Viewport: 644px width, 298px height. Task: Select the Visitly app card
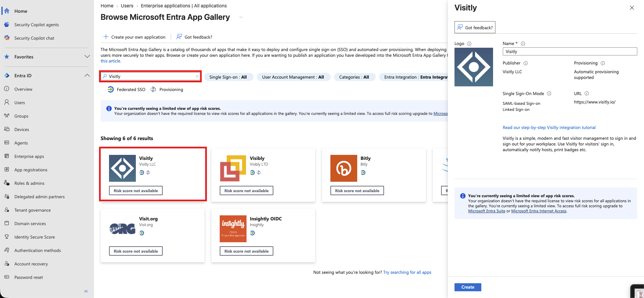[x=153, y=175]
